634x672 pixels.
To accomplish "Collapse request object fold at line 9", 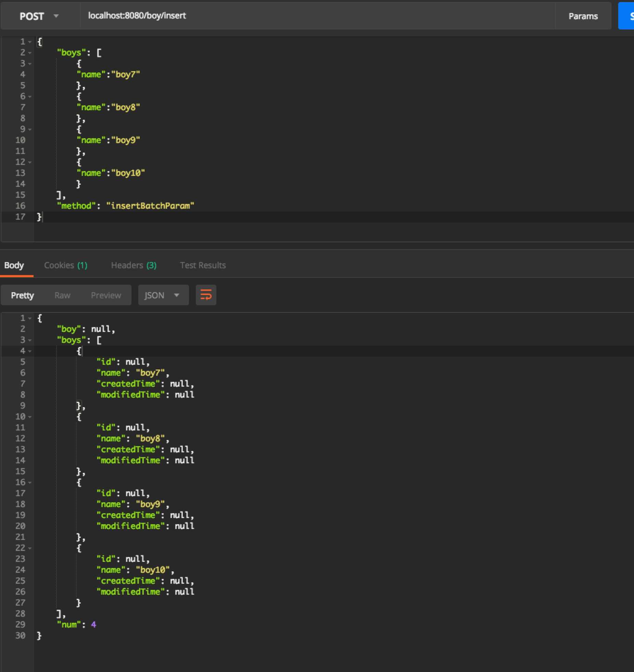I will [30, 130].
